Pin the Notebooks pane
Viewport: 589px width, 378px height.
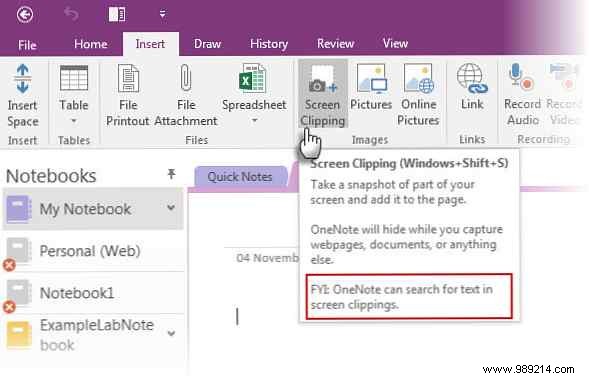coord(171,174)
